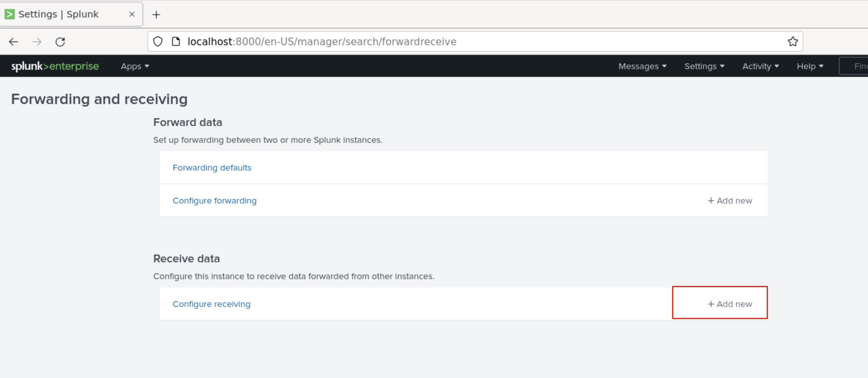Click the shield tracking protection icon
The image size is (868, 378).
(158, 41)
